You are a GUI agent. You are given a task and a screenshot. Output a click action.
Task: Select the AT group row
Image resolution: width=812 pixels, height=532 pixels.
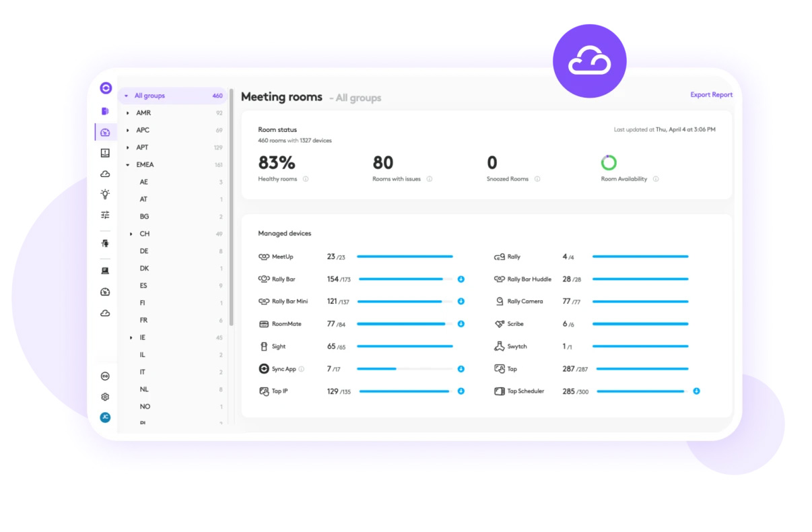pyautogui.click(x=174, y=199)
